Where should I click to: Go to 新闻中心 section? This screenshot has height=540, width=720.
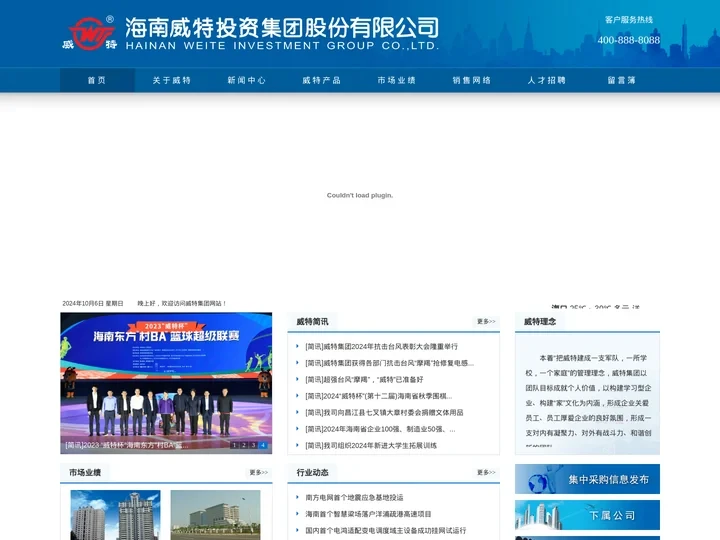coord(247,80)
